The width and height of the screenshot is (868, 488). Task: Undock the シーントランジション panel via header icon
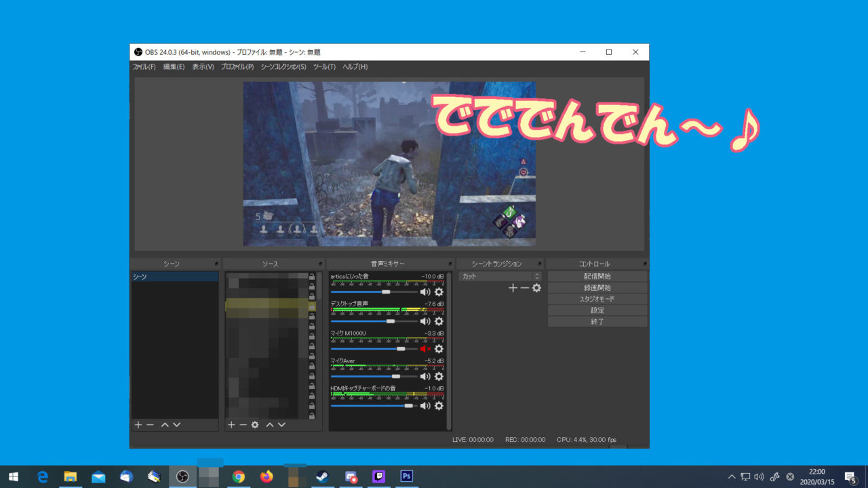tap(540, 264)
